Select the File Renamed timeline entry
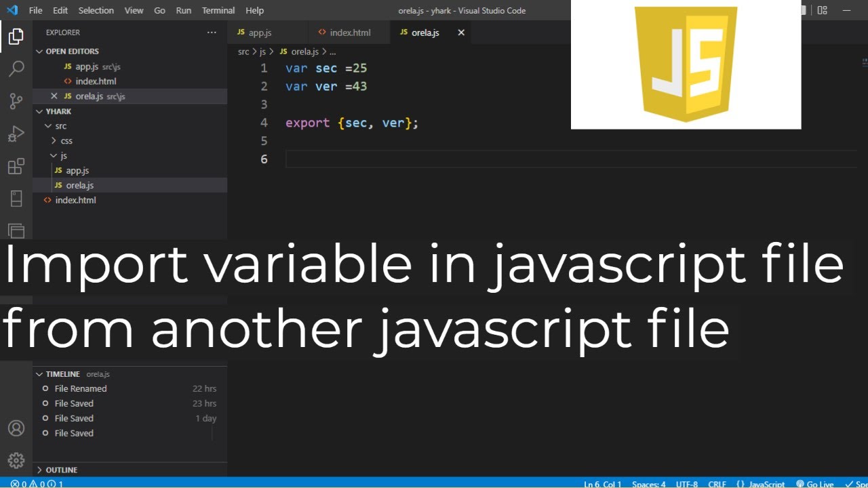Screen dimensions: 868x488 [x=130, y=389]
